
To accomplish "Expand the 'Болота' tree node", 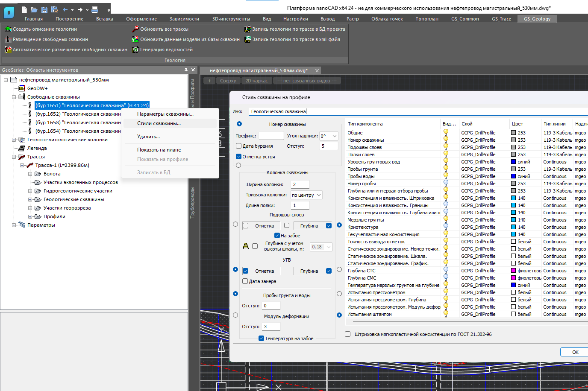I will pyautogui.click(x=30, y=174).
